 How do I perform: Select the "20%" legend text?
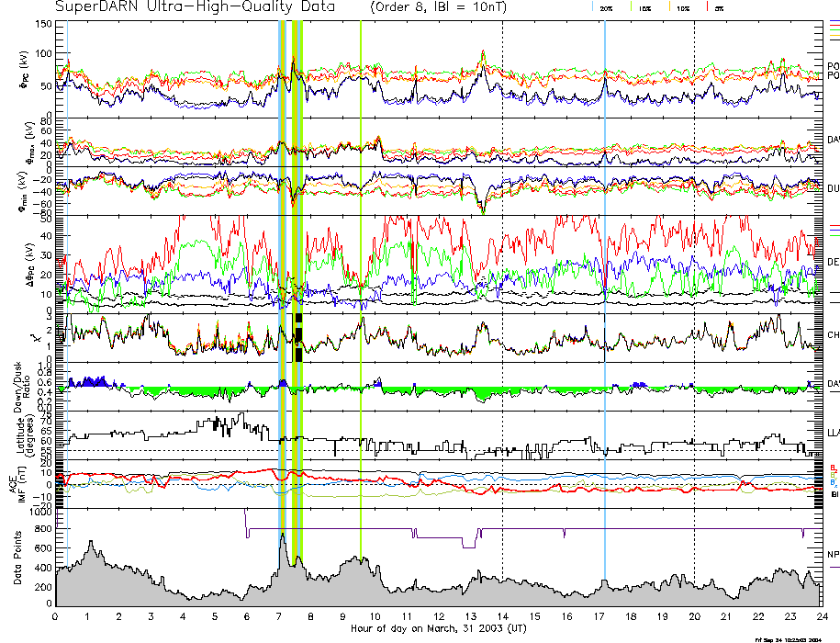point(607,8)
